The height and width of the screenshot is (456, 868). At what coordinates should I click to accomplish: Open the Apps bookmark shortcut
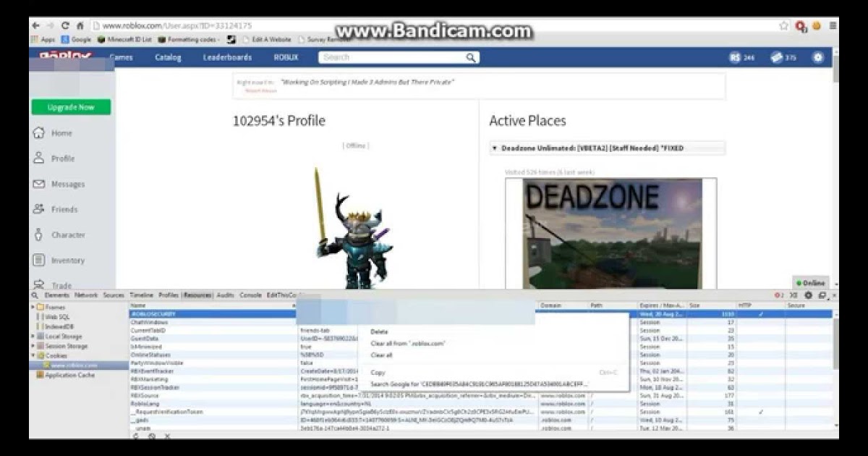[43, 40]
